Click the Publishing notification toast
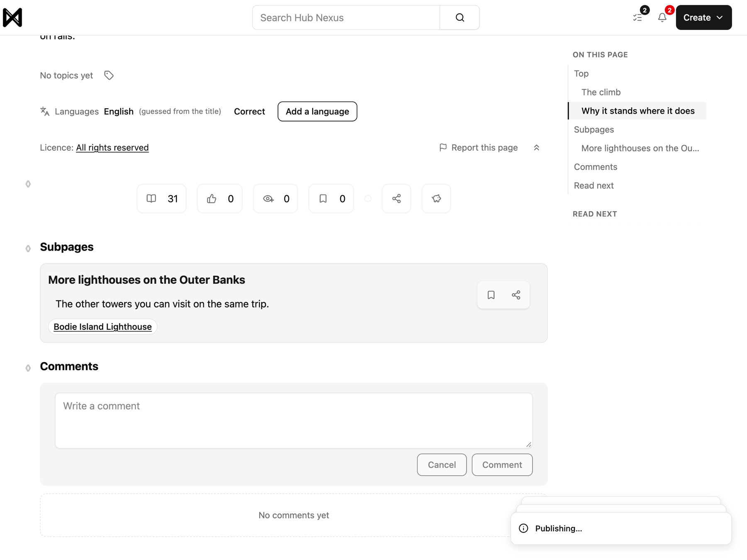The image size is (747, 560). point(621,528)
